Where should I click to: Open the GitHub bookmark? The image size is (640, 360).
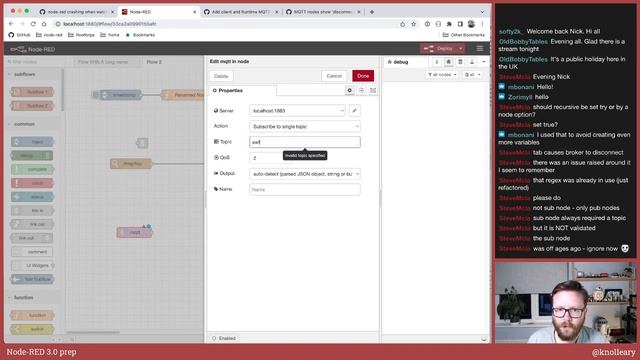tap(19, 35)
